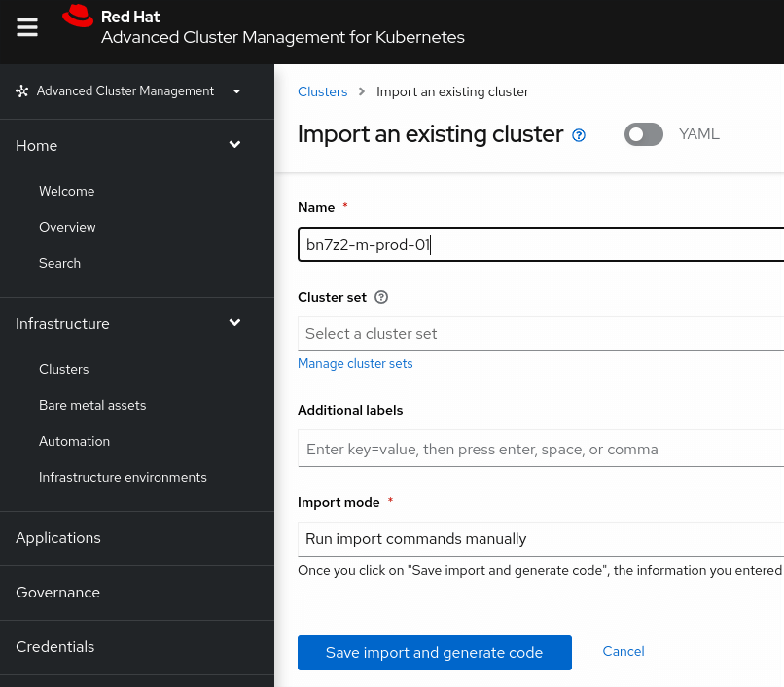This screenshot has width=784, height=687.
Task: Open Manage cluster sets link
Action: point(355,363)
